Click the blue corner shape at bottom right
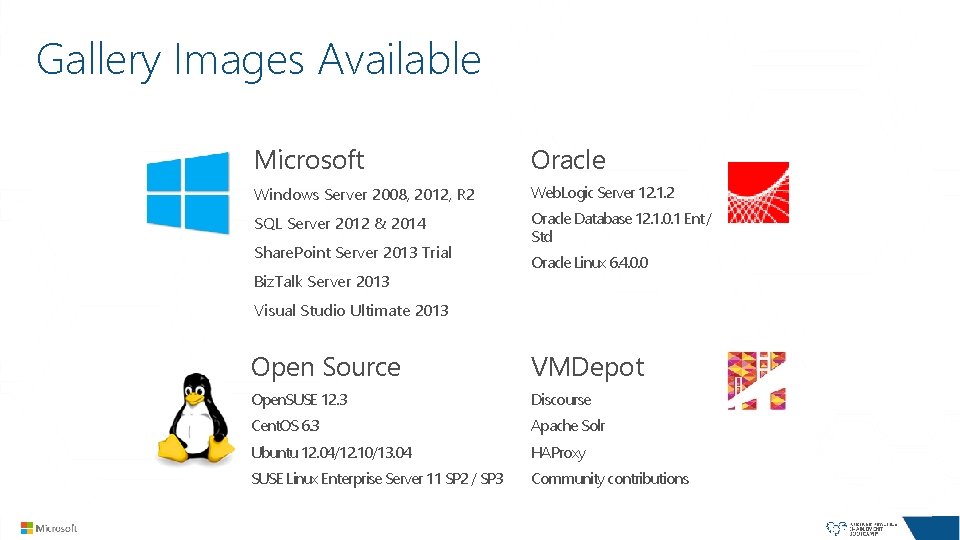This screenshot has height=540, width=960. coord(938,528)
